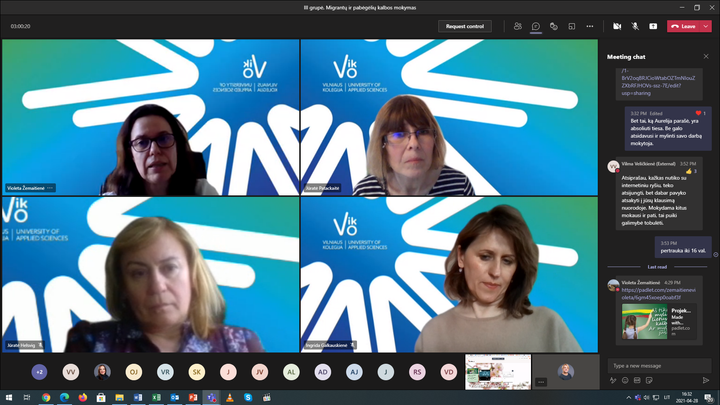
Task: Open the share content tray
Action: click(652, 26)
